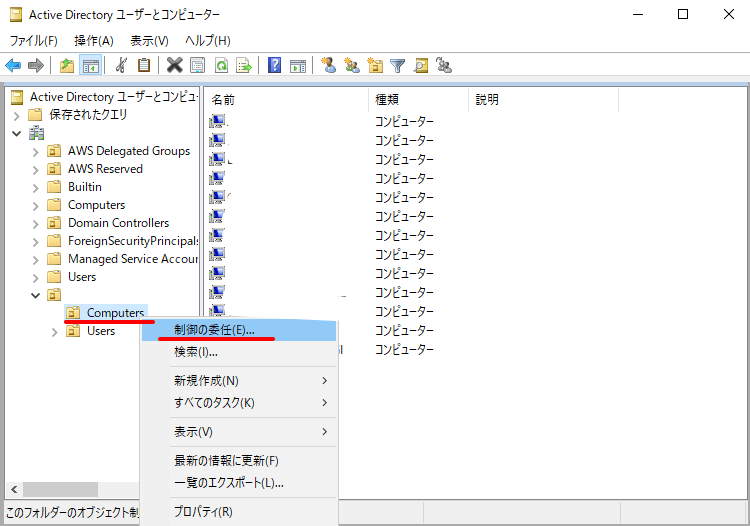Viewport: 750px width, 526px height.
Task: Sort list by 説明 column header
Action: 543,99
